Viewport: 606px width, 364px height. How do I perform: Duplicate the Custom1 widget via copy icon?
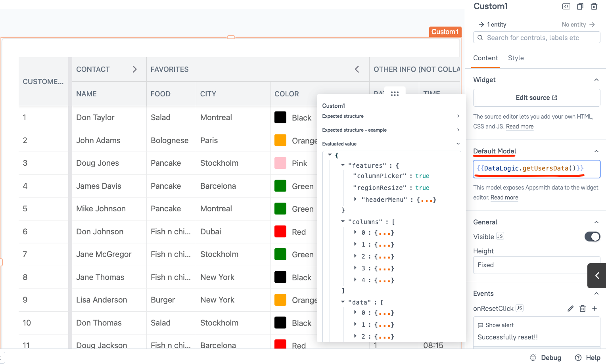click(580, 6)
